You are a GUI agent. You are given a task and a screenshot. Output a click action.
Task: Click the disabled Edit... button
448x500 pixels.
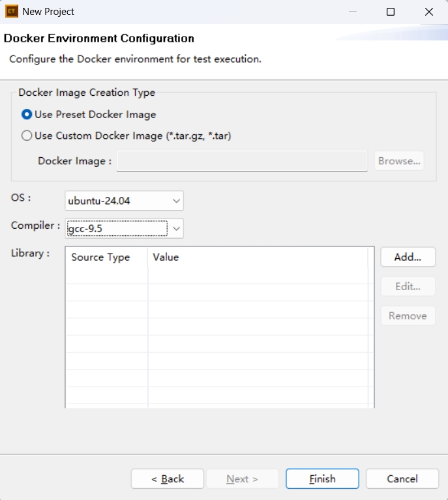click(408, 286)
